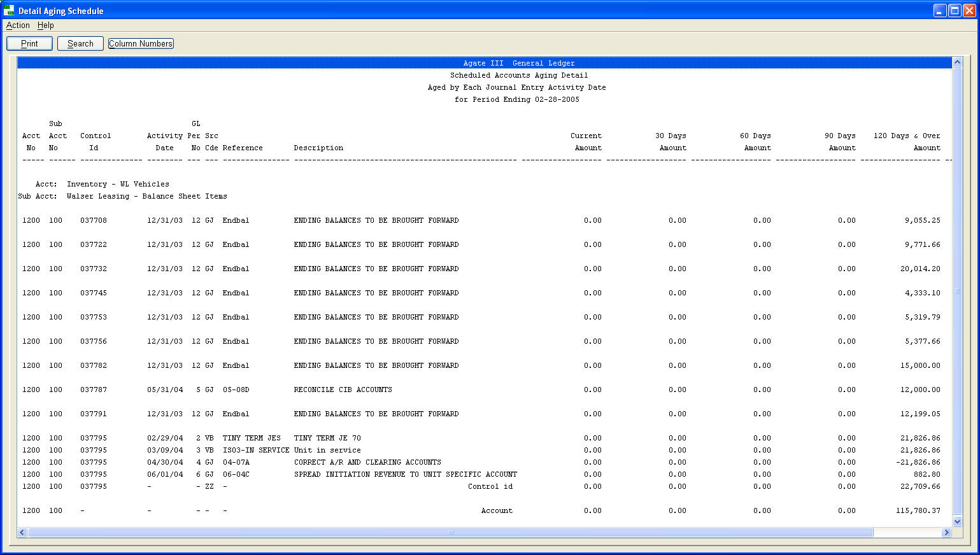The image size is (980, 555).
Task: Click Control id total 22,709.66
Action: pos(920,486)
